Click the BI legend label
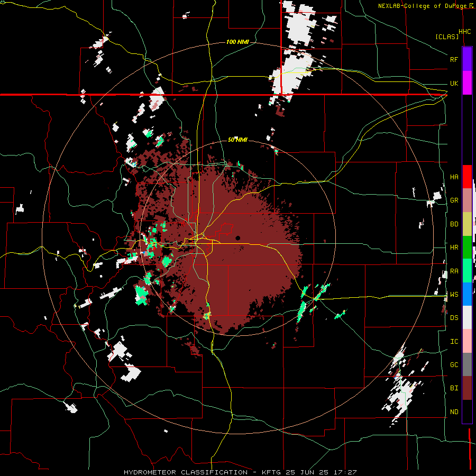 coord(454,388)
